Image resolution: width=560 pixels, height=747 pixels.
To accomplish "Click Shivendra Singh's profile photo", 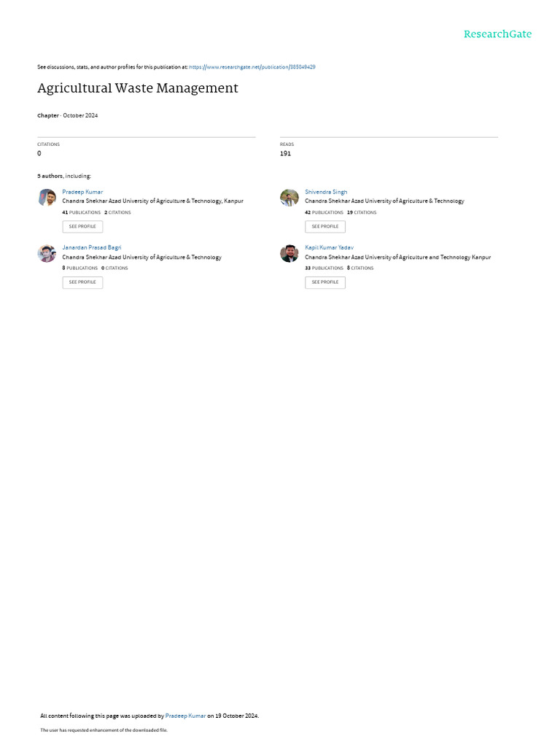I will pyautogui.click(x=289, y=197).
